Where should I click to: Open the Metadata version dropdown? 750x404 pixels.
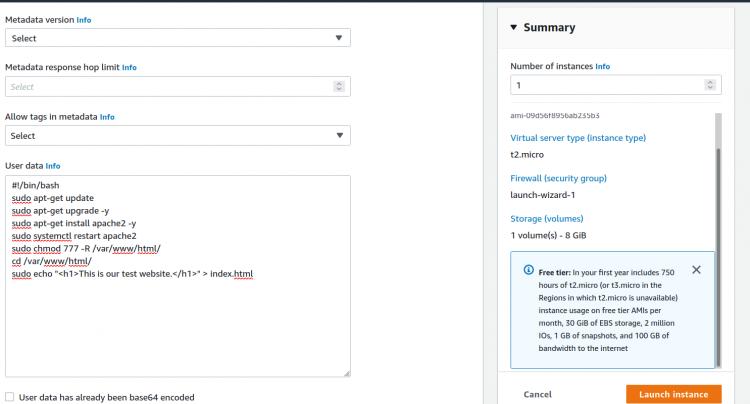pyautogui.click(x=178, y=38)
